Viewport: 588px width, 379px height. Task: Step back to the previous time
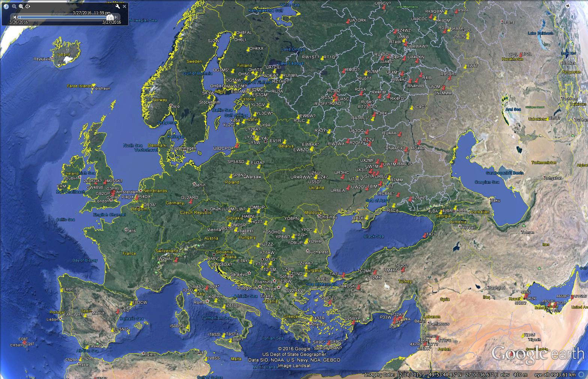[15, 17]
